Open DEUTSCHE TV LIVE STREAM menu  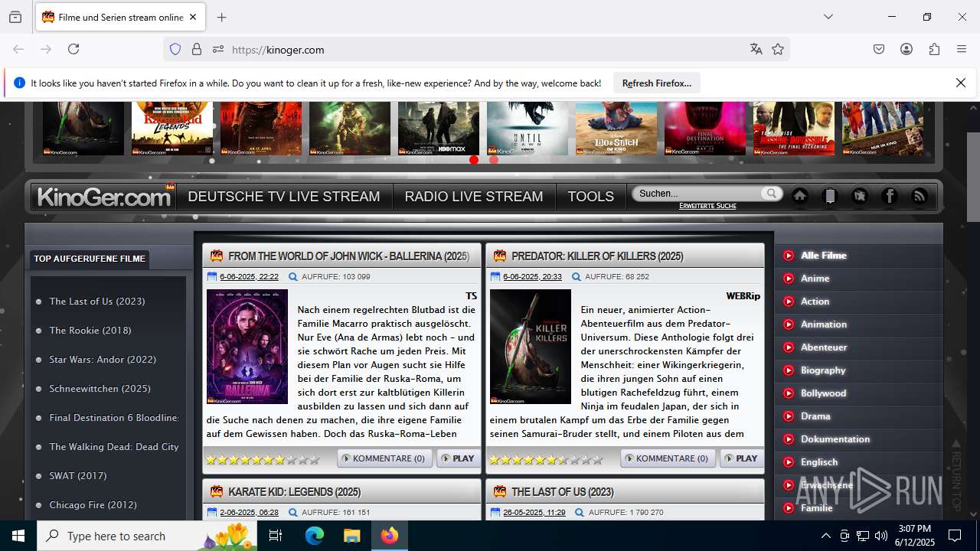coord(284,197)
